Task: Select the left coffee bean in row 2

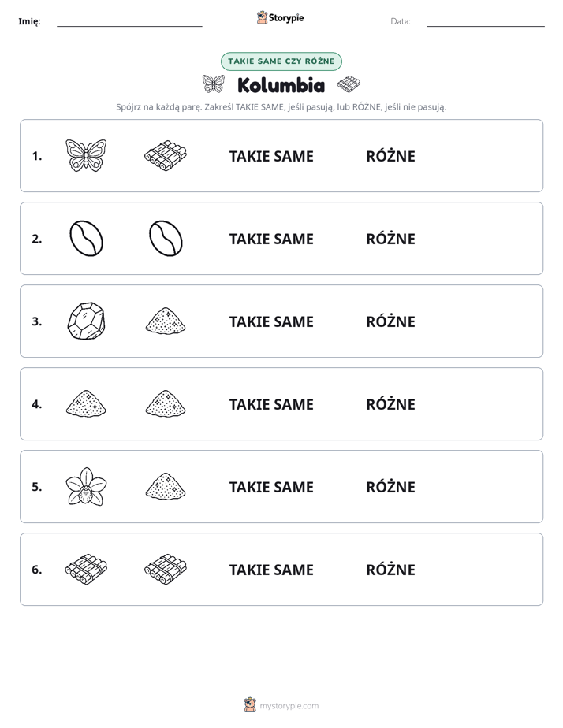Action: pos(86,238)
